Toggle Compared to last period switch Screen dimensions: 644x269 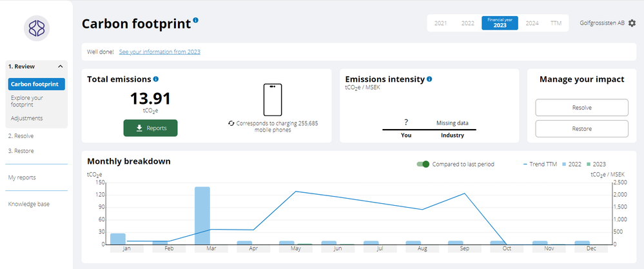[423, 164]
